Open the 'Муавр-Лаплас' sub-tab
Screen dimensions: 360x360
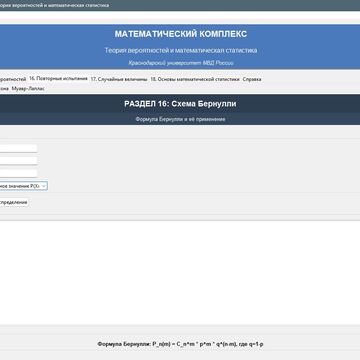tap(28, 89)
